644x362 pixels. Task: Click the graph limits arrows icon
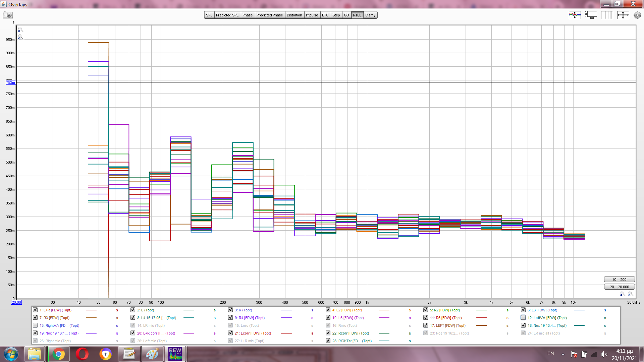pos(623,15)
